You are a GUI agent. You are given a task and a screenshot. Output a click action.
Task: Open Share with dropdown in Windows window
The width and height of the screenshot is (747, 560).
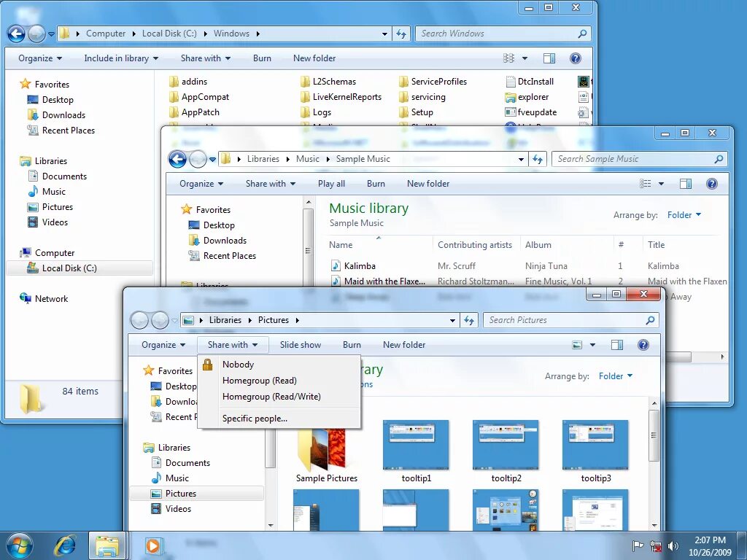[205, 58]
